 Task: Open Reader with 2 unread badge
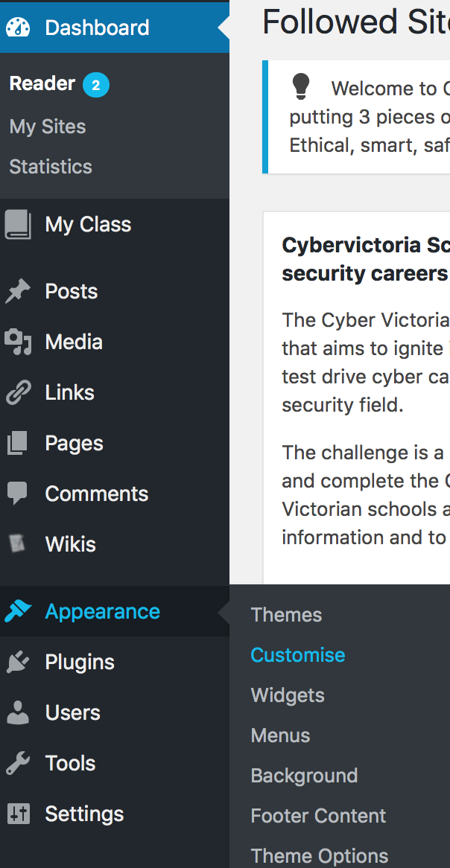pyautogui.click(x=42, y=84)
